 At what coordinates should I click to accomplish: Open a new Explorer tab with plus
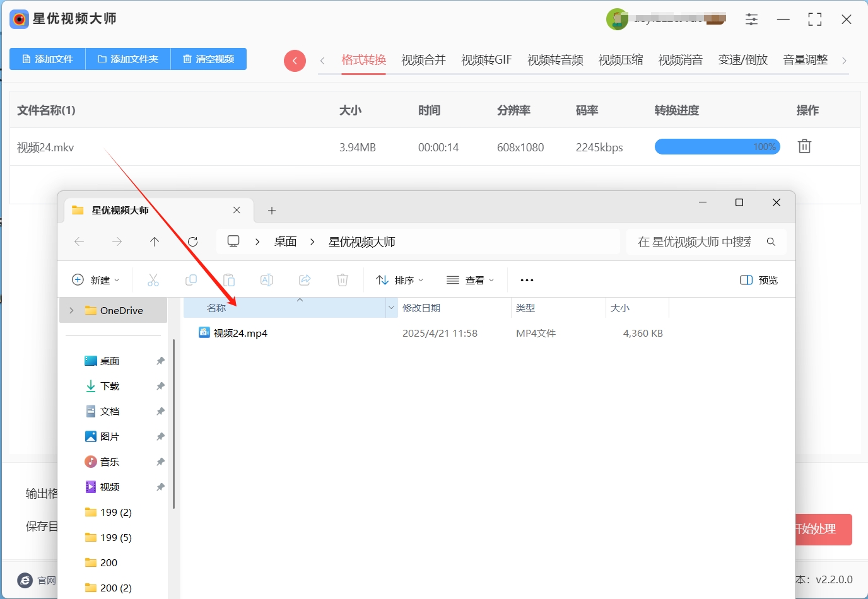click(x=272, y=211)
